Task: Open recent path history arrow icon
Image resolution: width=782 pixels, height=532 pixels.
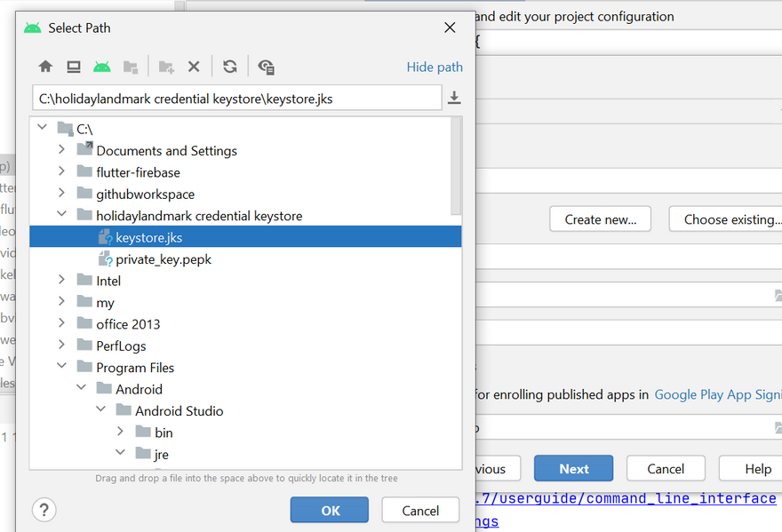Action: (x=454, y=99)
